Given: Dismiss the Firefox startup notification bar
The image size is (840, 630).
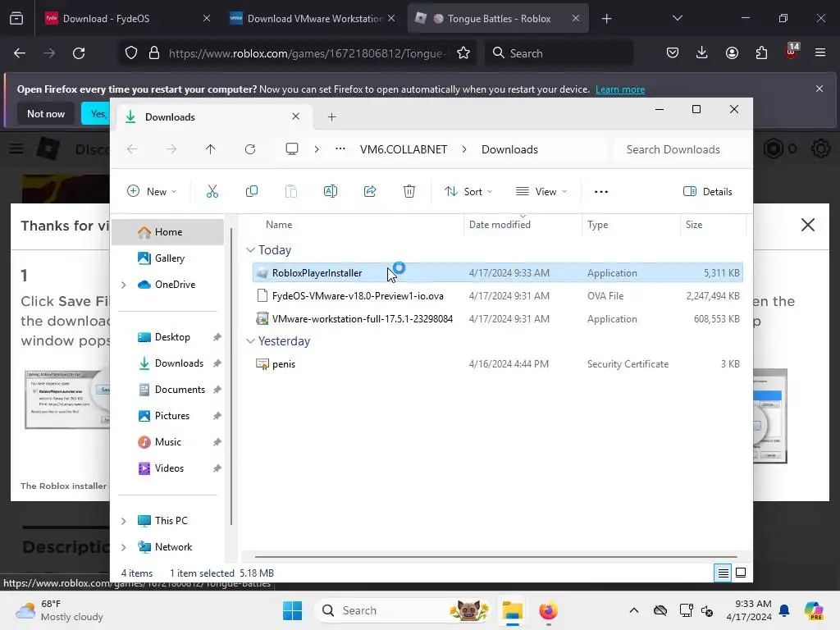Looking at the screenshot, I should 819,89.
